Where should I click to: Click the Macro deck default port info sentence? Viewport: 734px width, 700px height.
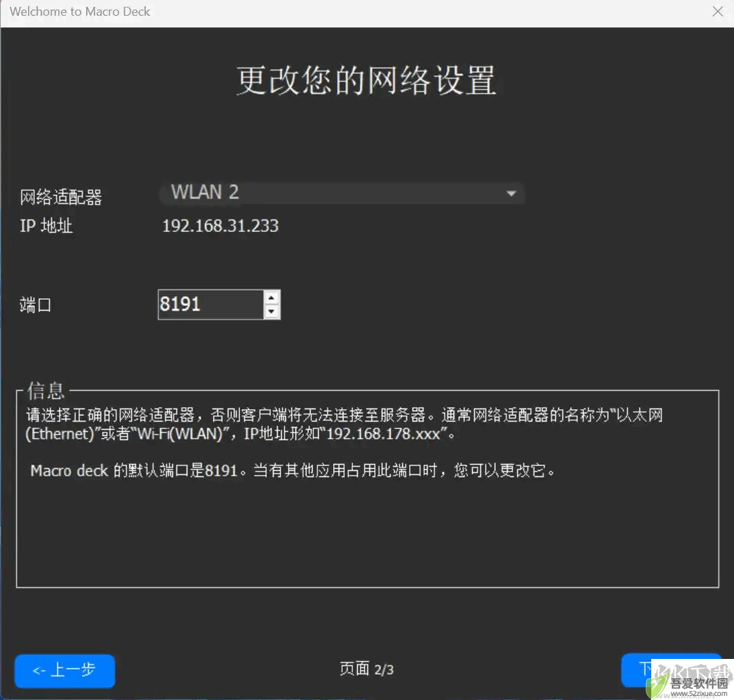(x=293, y=470)
